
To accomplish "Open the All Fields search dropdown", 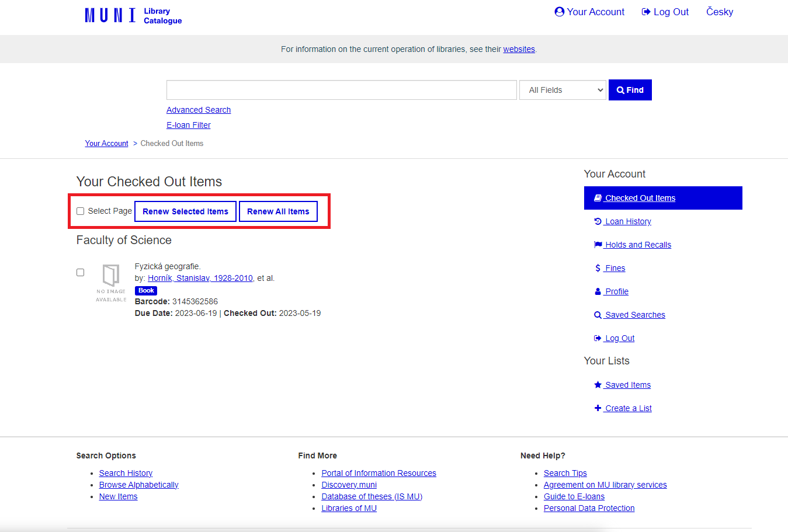I will [563, 90].
